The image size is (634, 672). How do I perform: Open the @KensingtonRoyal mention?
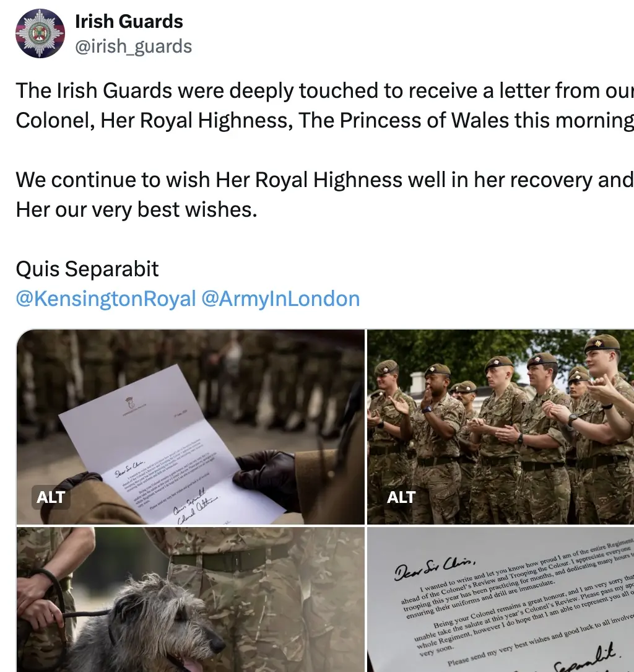pyautogui.click(x=106, y=299)
